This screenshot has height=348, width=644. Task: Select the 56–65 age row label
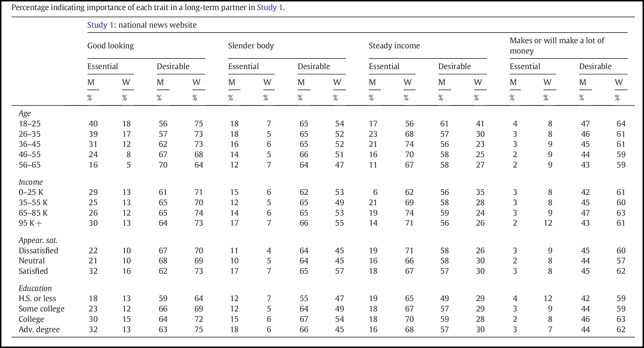coord(29,165)
